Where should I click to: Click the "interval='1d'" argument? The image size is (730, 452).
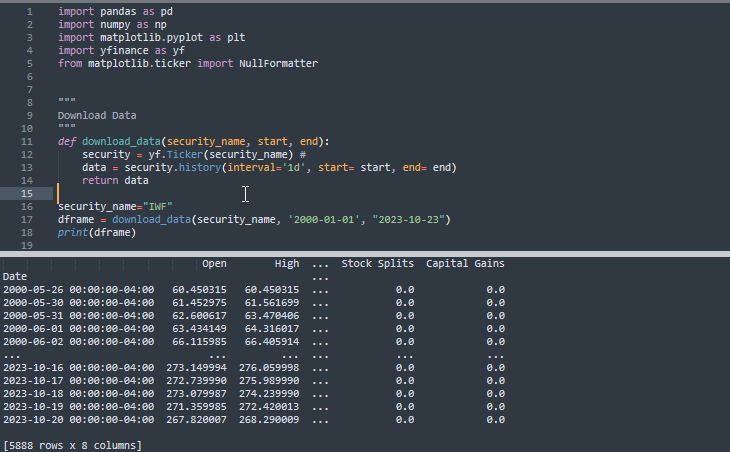click(272, 167)
